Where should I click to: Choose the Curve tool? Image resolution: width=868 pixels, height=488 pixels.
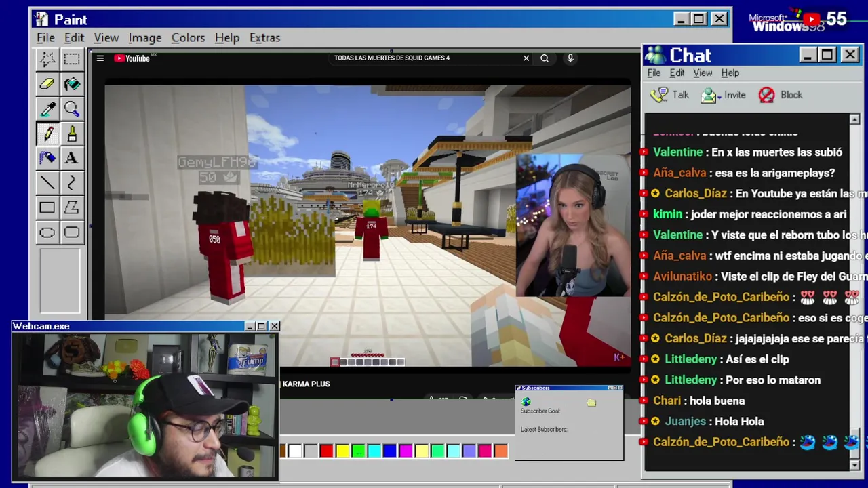point(71,183)
